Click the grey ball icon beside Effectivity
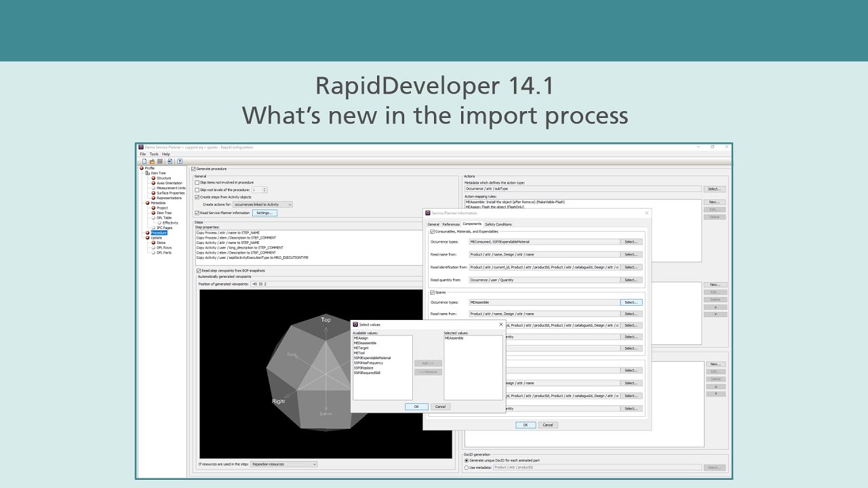The height and width of the screenshot is (488, 868). [x=159, y=222]
